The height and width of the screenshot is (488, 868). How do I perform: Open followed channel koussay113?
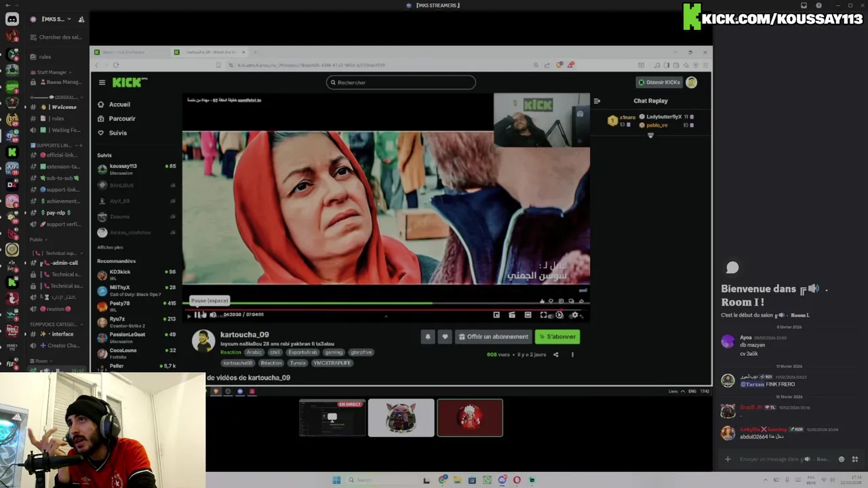[x=136, y=169]
